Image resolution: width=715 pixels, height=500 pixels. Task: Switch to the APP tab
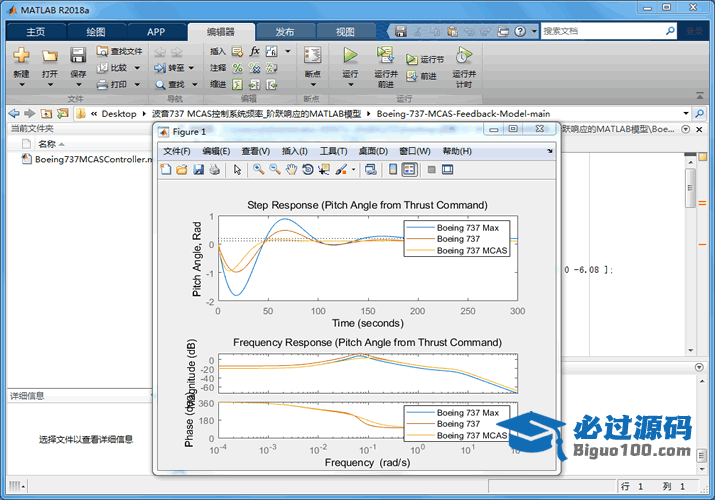tap(156, 32)
